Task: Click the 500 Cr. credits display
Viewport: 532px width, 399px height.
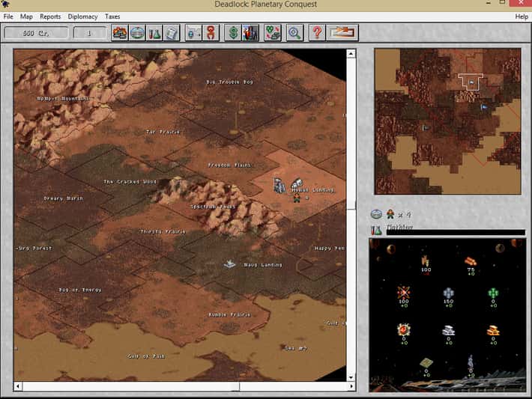Action: tap(36, 33)
